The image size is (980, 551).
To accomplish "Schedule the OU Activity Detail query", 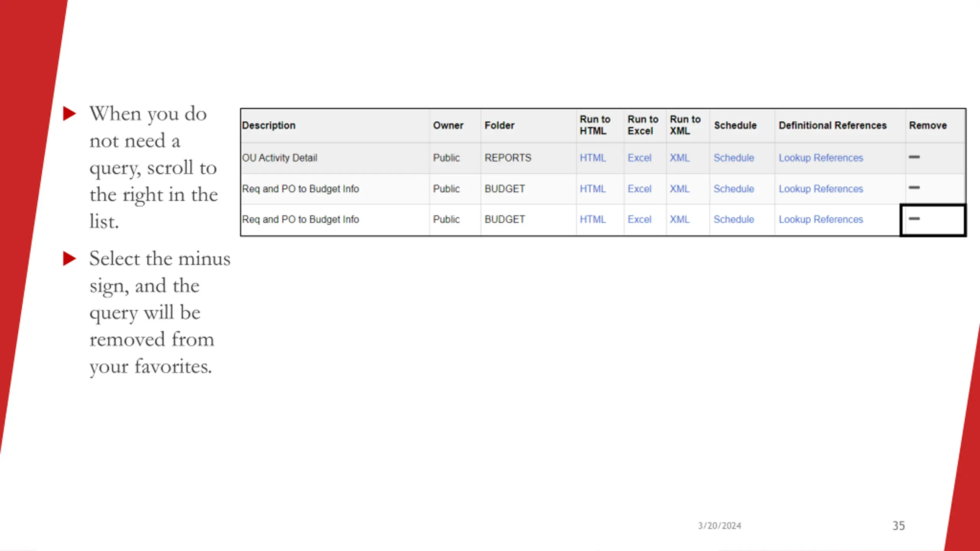I will coord(733,158).
